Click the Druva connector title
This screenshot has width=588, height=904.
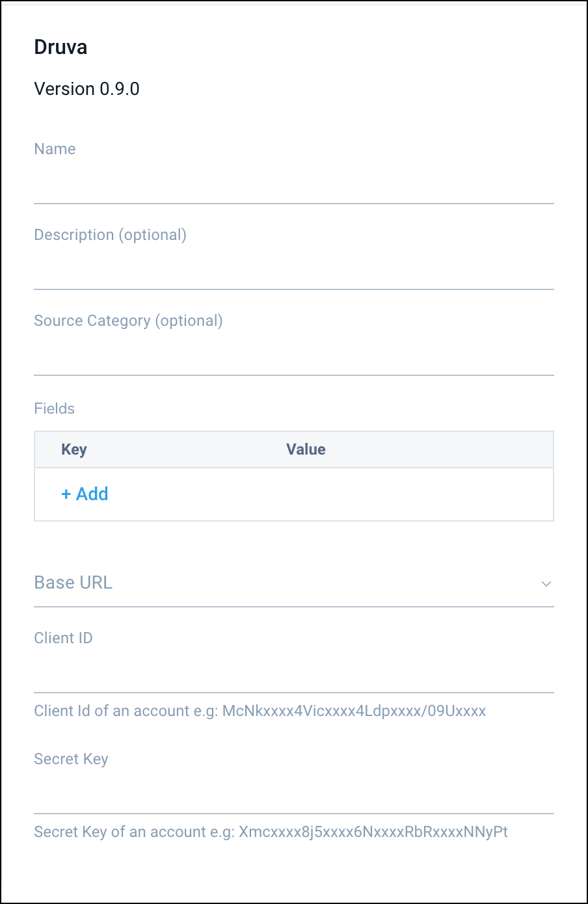(x=60, y=46)
